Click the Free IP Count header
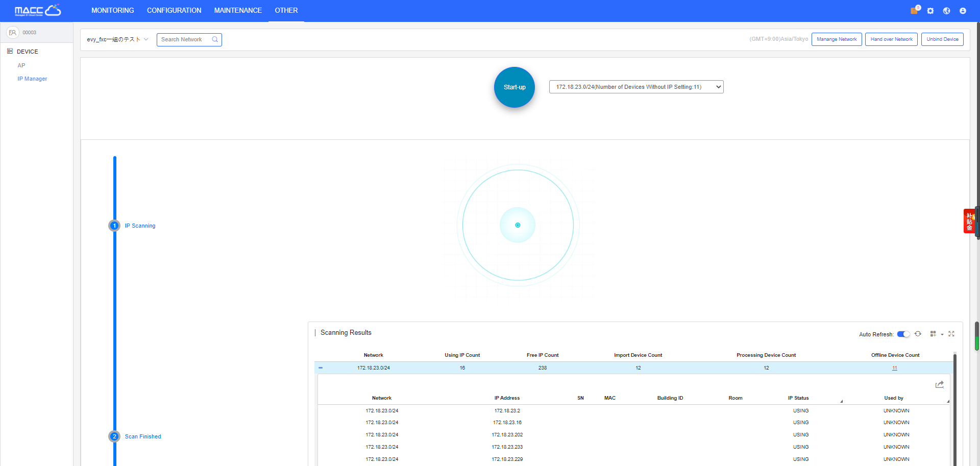Viewport: 980px width, 466px height. pos(543,355)
